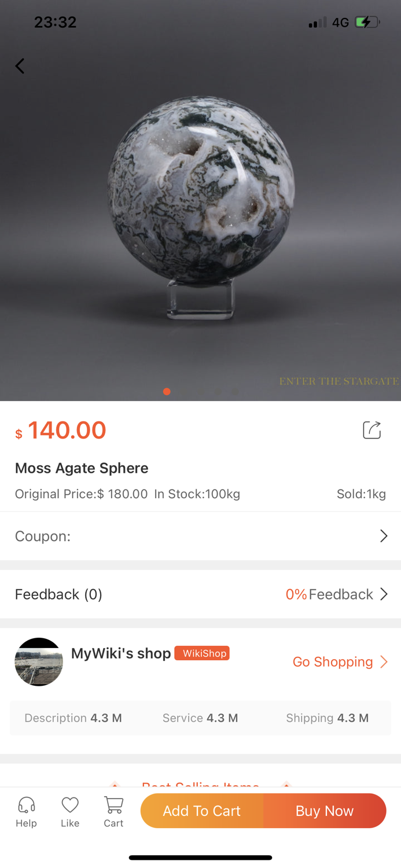
Task: Go back with the back arrow
Action: tap(20, 66)
